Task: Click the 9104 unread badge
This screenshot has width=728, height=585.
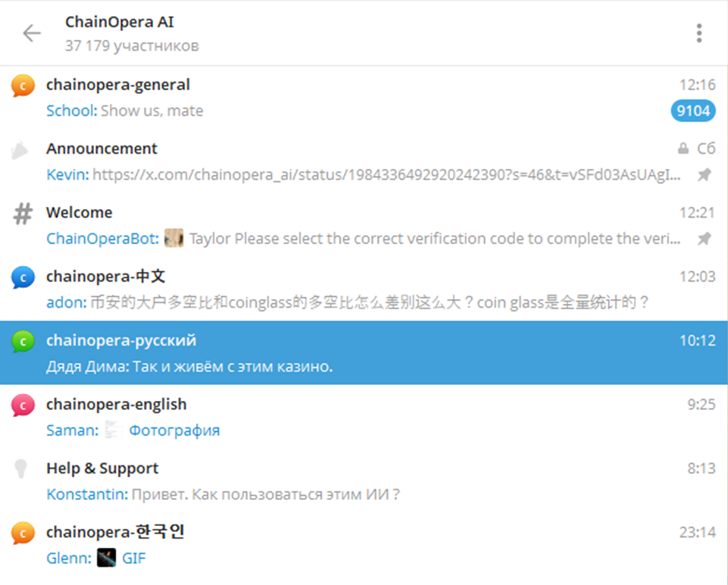Action: pyautogui.click(x=692, y=111)
